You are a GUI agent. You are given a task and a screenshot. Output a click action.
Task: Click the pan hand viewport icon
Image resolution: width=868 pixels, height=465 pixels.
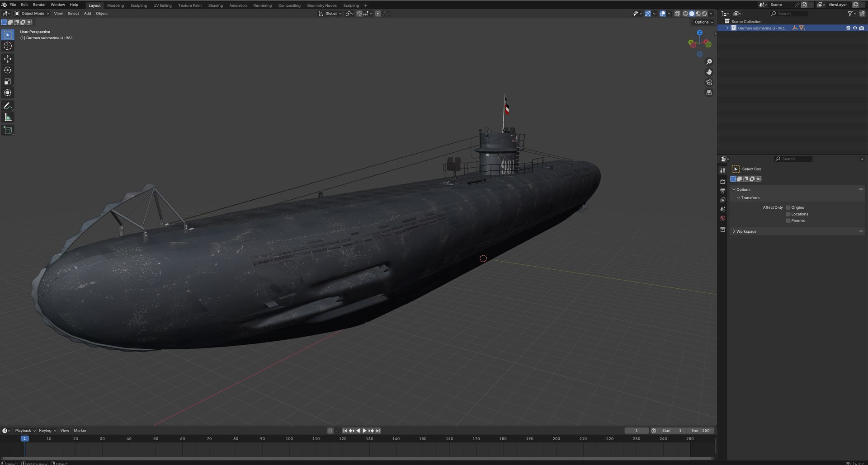pos(709,72)
